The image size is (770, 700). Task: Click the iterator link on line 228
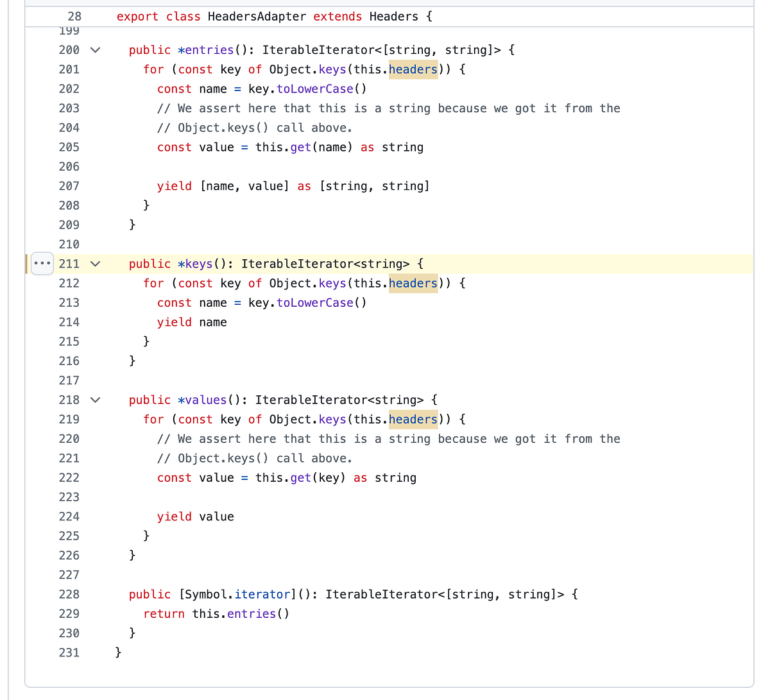[x=262, y=594]
